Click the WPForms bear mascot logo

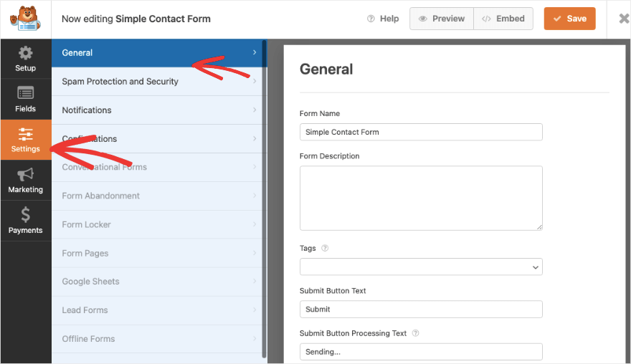coord(25,19)
